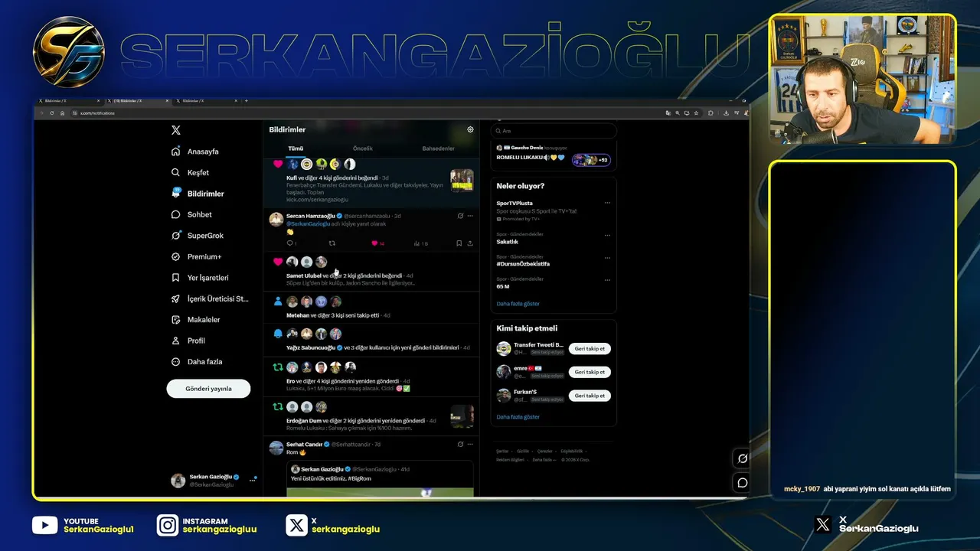980x551 pixels.
Task: Open more options on Serhat Candır's post
Action: (x=470, y=444)
